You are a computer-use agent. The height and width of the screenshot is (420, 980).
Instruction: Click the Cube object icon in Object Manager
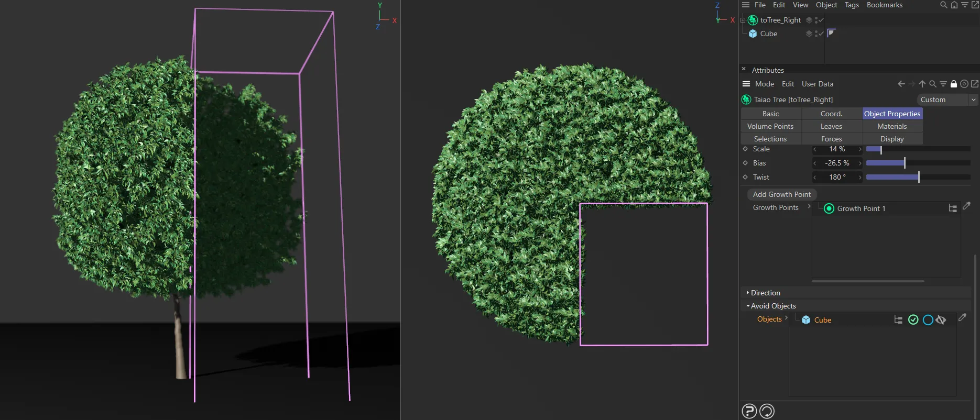click(753, 34)
